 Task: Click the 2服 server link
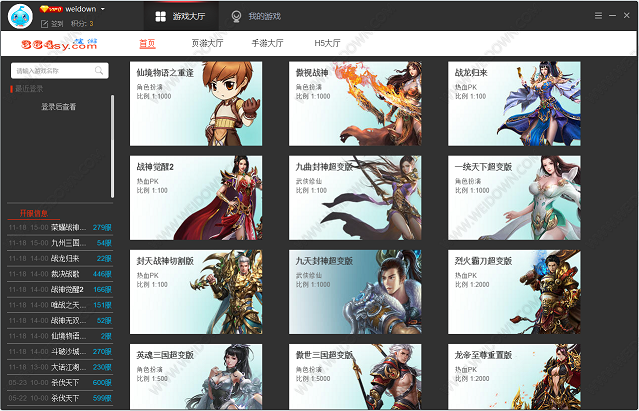(x=106, y=336)
